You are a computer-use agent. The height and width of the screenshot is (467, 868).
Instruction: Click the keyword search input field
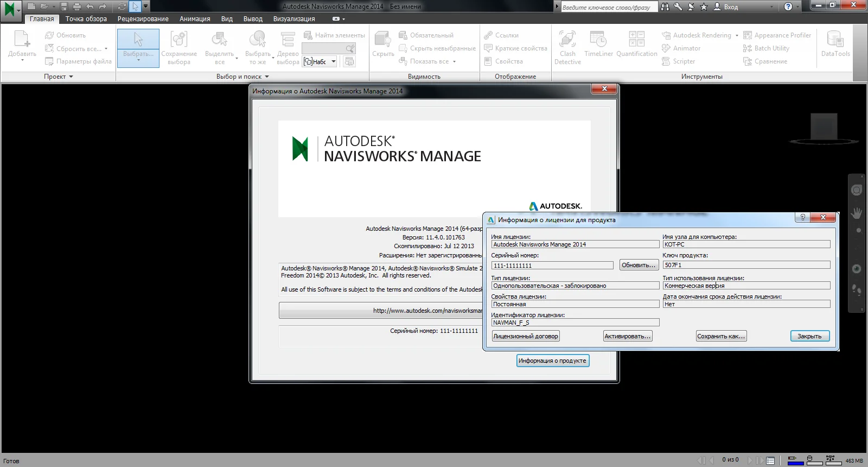pyautogui.click(x=608, y=7)
